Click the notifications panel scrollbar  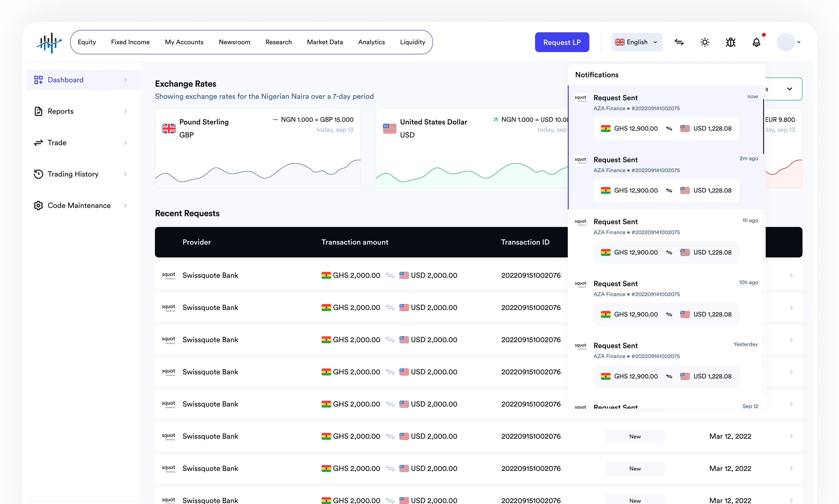(x=763, y=126)
